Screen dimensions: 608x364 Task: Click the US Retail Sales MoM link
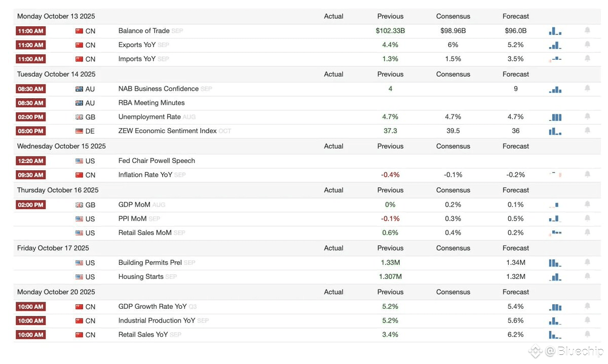click(145, 233)
